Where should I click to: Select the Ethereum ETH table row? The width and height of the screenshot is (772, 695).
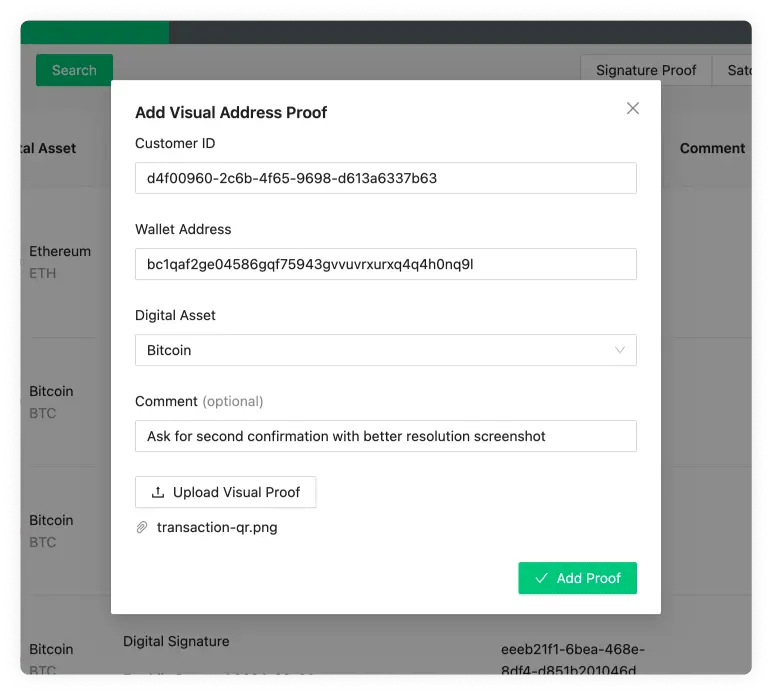(x=59, y=261)
